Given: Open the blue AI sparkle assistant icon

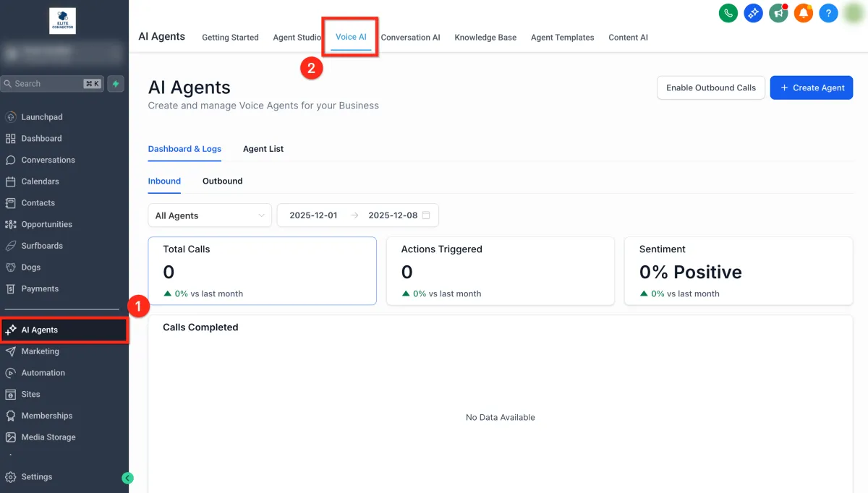Looking at the screenshot, I should tap(754, 13).
